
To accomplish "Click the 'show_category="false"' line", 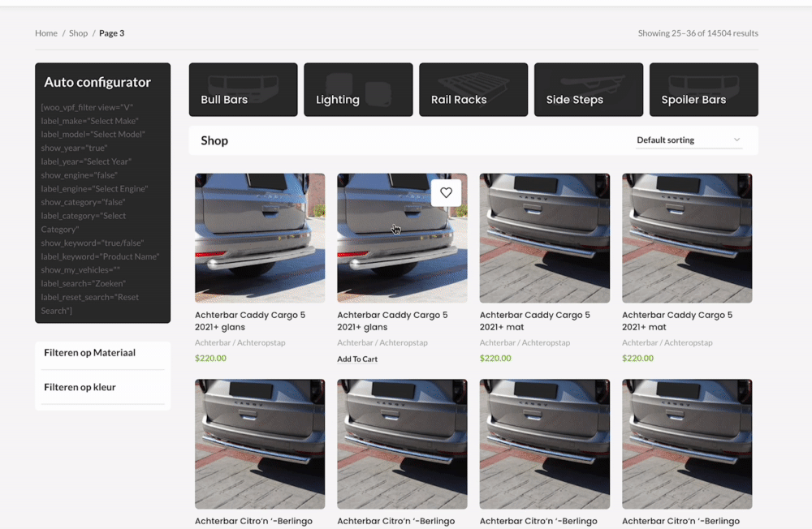I will 84,202.
